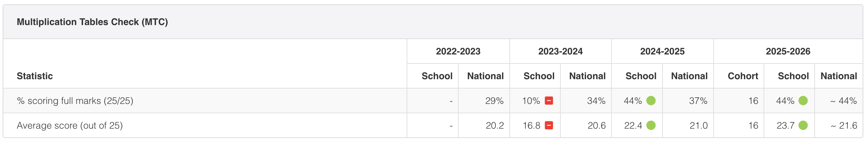Screen dimensions: 868x145
Task: Click the 2023-2024 year column header
Action: tap(560, 51)
